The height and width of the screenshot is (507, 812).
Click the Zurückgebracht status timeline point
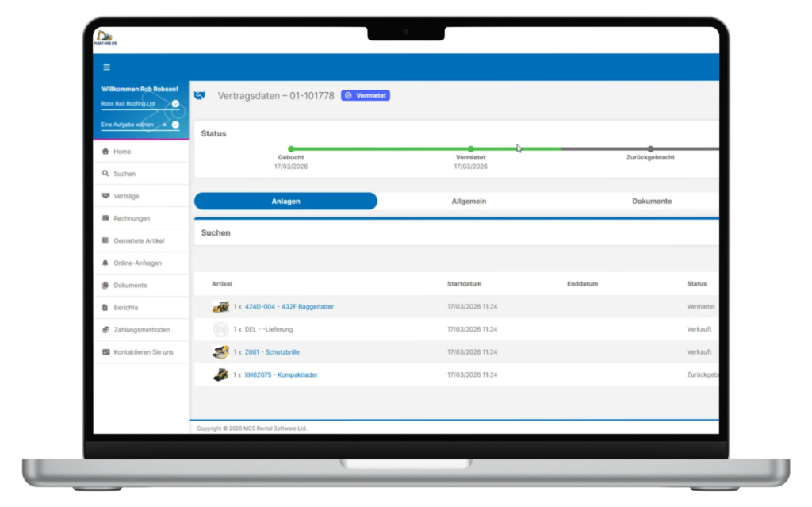pos(650,149)
